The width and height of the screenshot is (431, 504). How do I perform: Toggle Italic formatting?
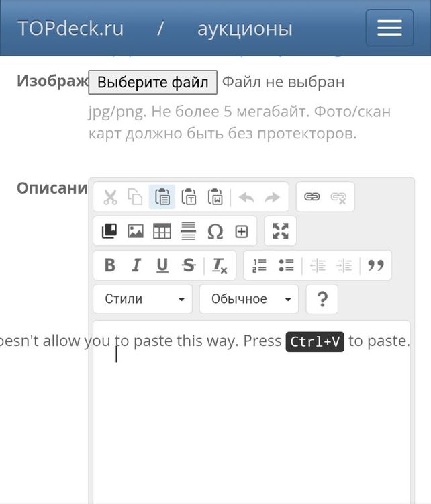coord(136,265)
